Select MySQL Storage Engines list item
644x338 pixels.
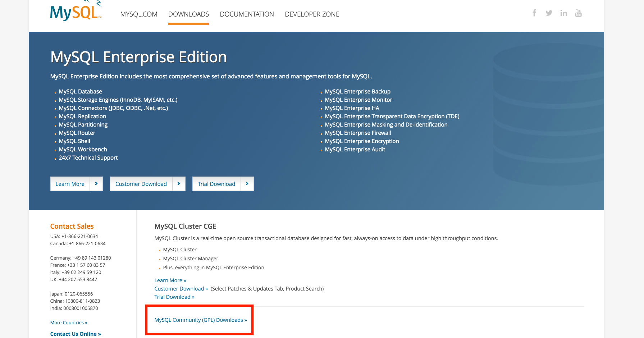(118, 100)
